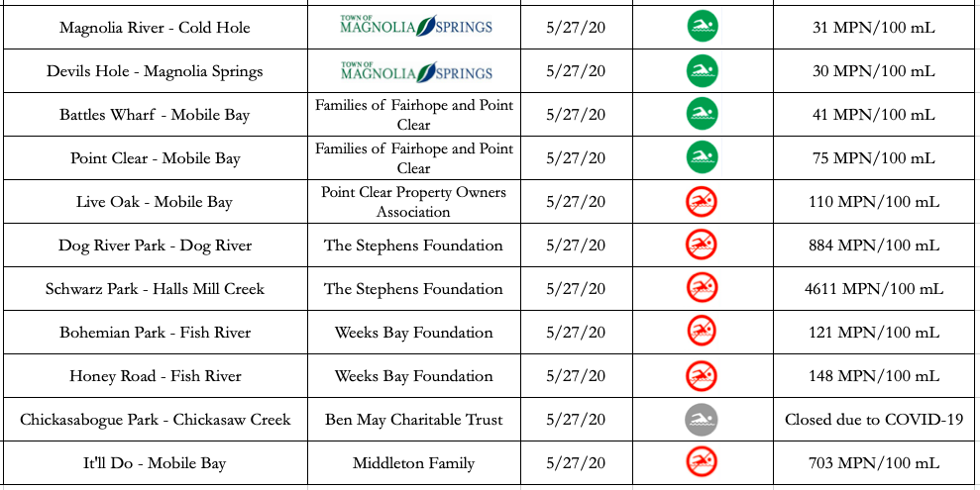Click the Middleton Family sponsor cell
This screenshot has width=980, height=490.
tap(414, 463)
